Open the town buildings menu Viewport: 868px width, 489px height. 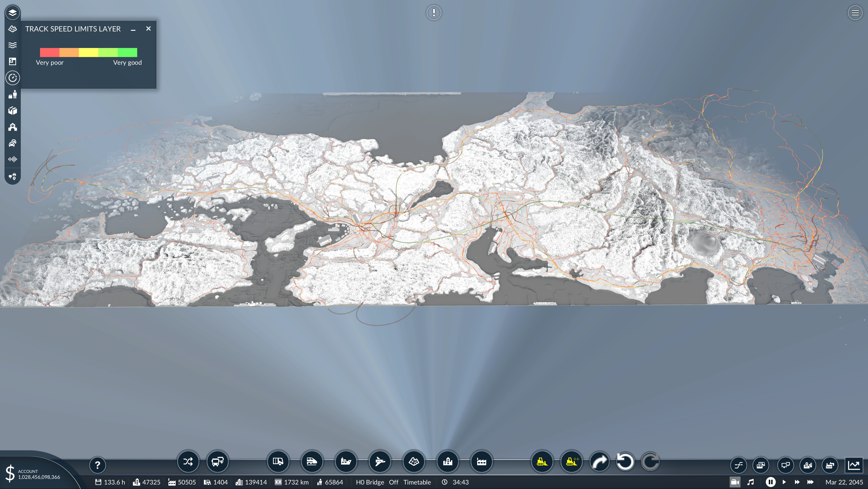(448, 461)
